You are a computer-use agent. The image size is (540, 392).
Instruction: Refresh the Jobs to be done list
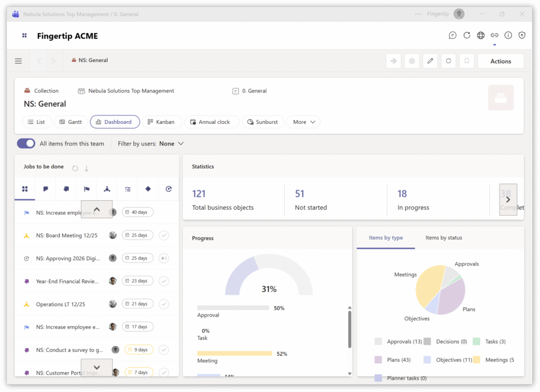point(75,168)
